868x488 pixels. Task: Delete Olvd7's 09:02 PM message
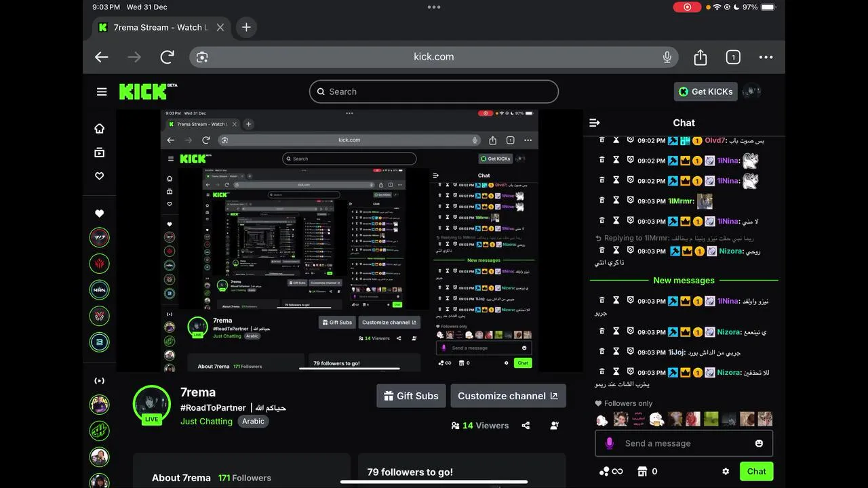point(601,140)
